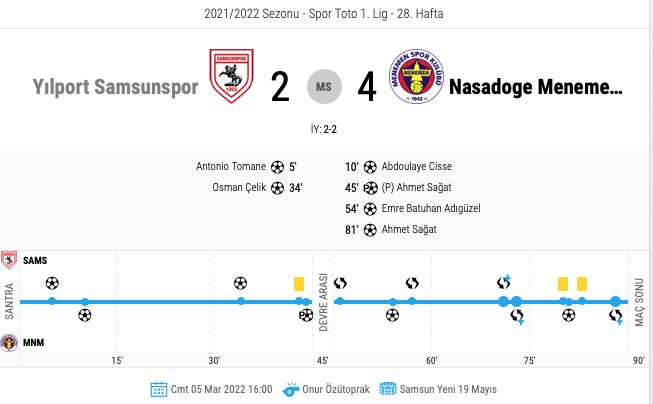Viewport: 653px width, 404px height.
Task: Click first-half yellow card on timeline
Action: [x=299, y=284]
